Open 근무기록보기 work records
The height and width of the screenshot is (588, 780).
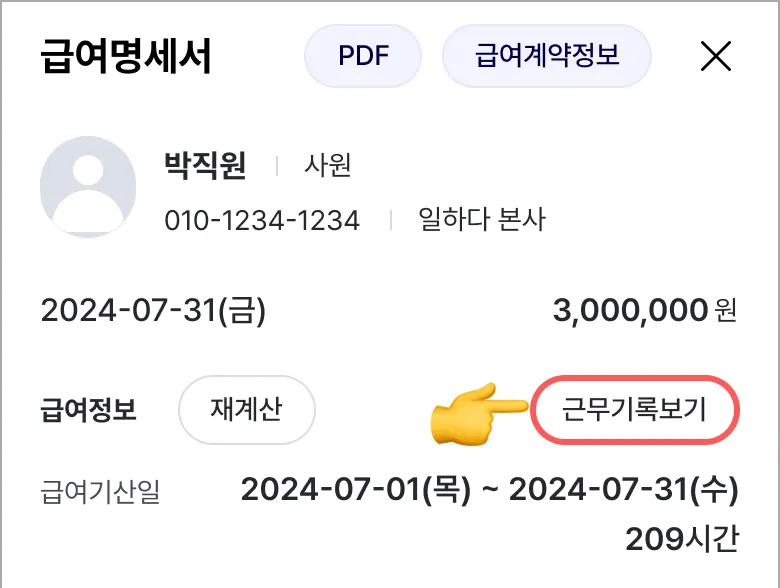point(634,410)
